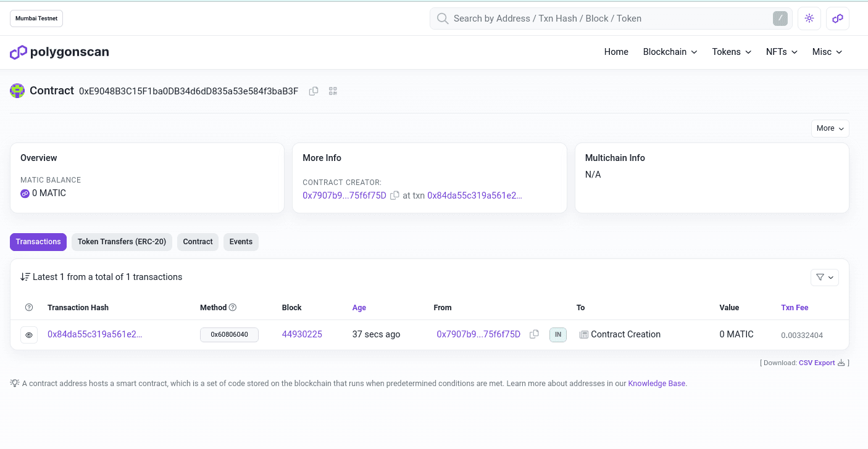
Task: Expand the NFTs menu
Action: 782,52
